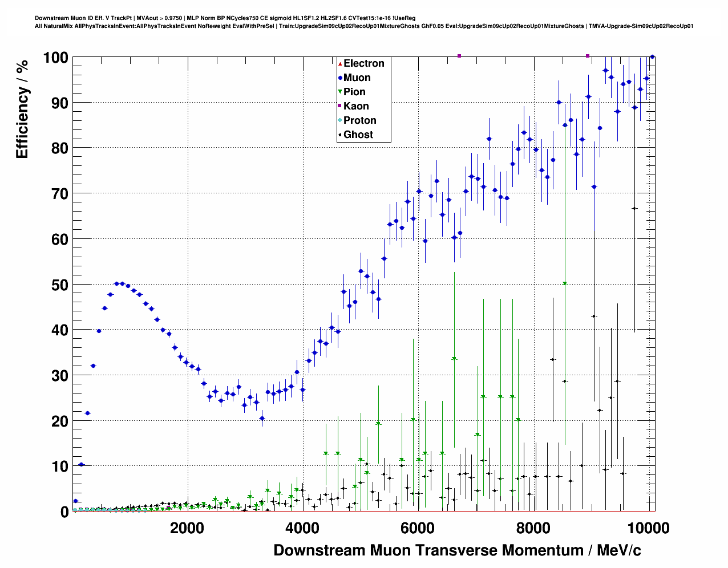728x568 pixels.
Task: Click the black Ghost marker in legend
Action: pos(340,135)
